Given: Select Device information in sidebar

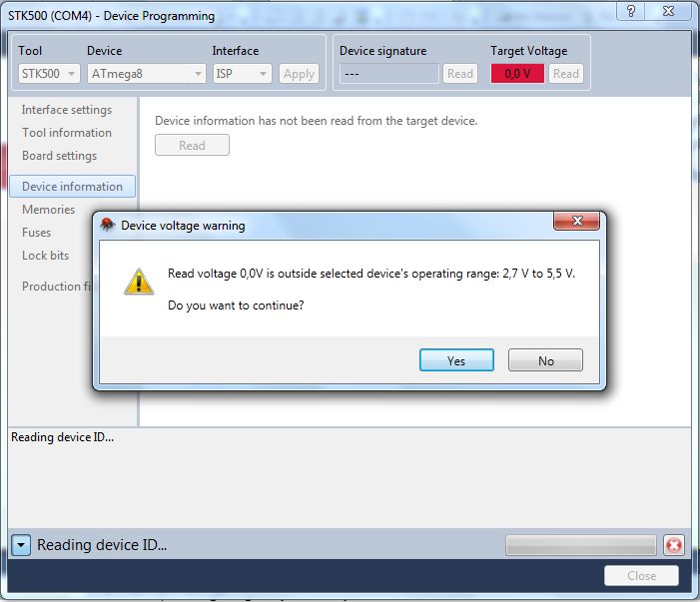Looking at the screenshot, I should pyautogui.click(x=72, y=186).
